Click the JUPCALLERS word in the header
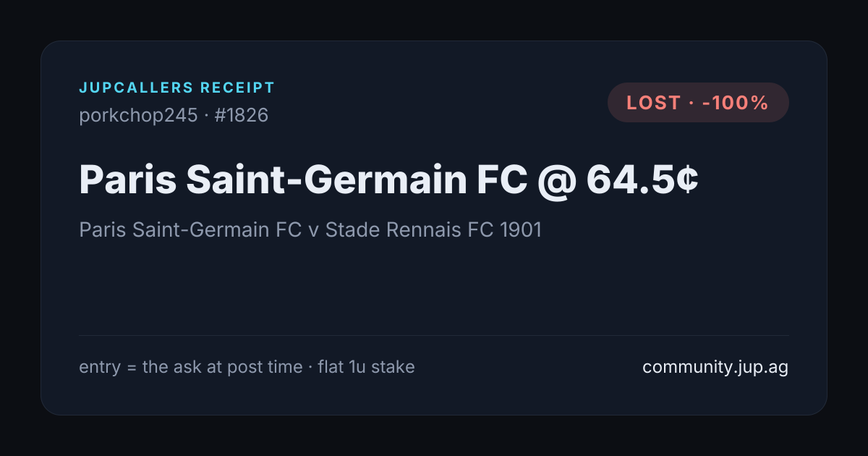The image size is (868, 456). (x=136, y=88)
